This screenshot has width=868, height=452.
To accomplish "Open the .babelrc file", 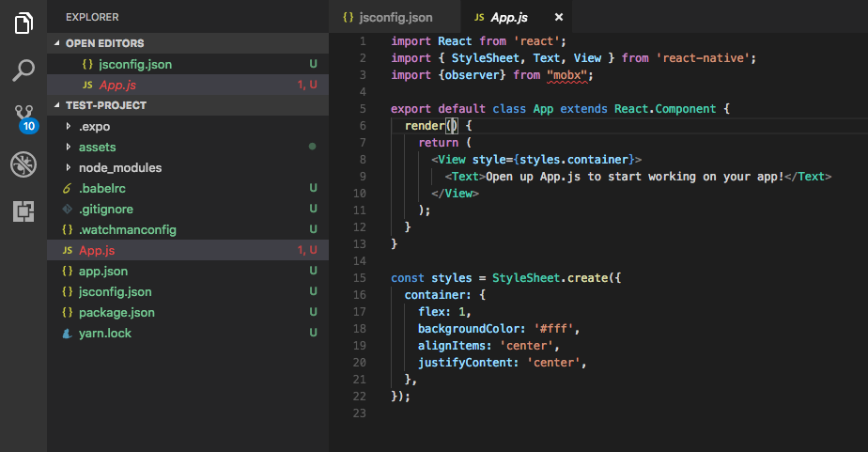I will pos(188,188).
